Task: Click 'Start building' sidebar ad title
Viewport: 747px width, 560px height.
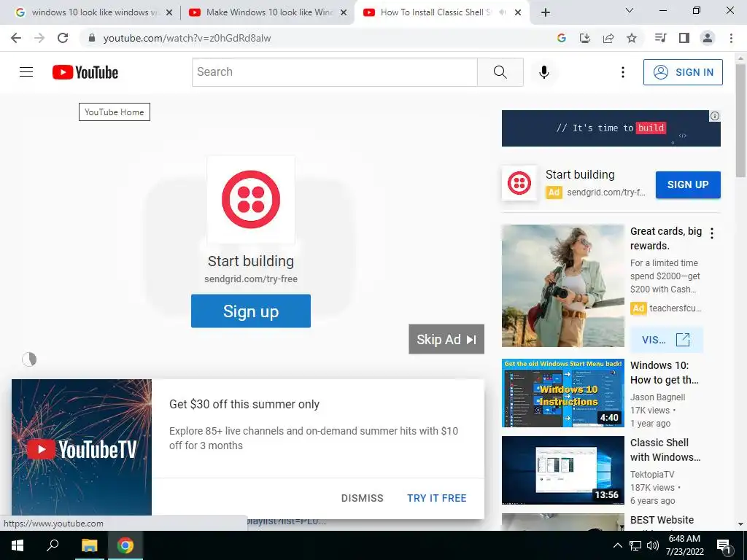Action: click(x=580, y=175)
